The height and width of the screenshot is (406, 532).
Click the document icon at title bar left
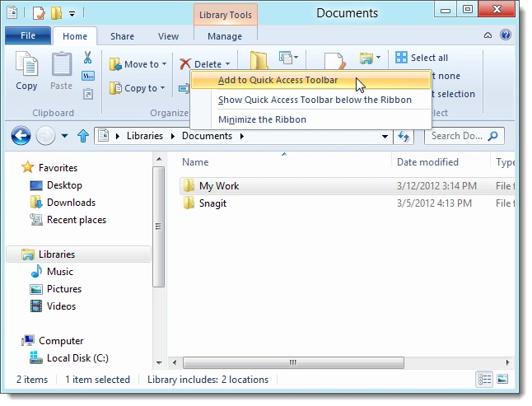pos(12,12)
